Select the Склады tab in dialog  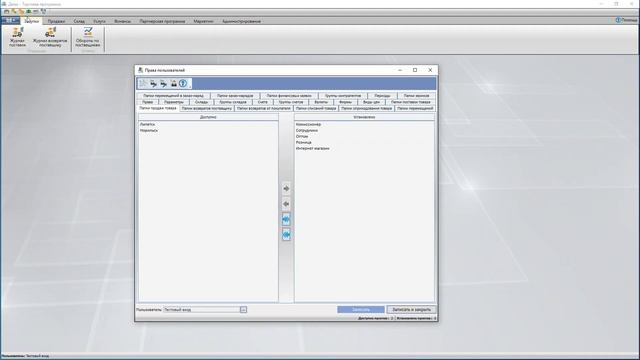pos(201,102)
